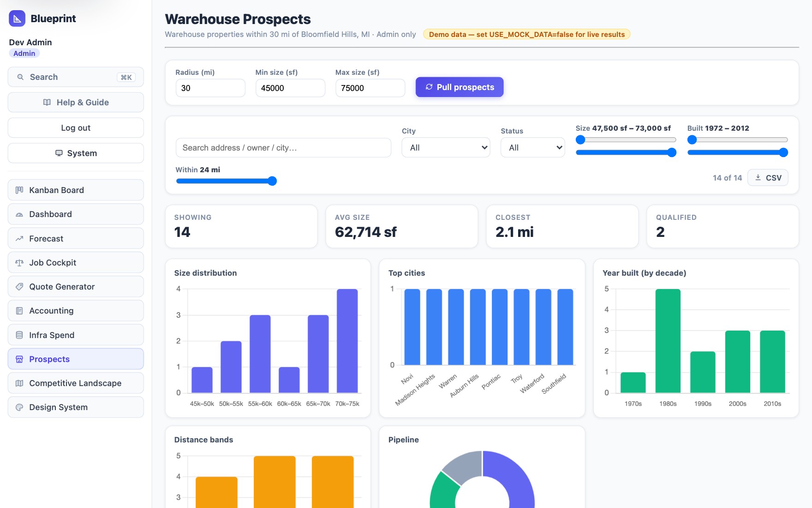Click the AVG SIZE 62,714 sf value
Viewport: 812px width, 508px height.
point(366,232)
